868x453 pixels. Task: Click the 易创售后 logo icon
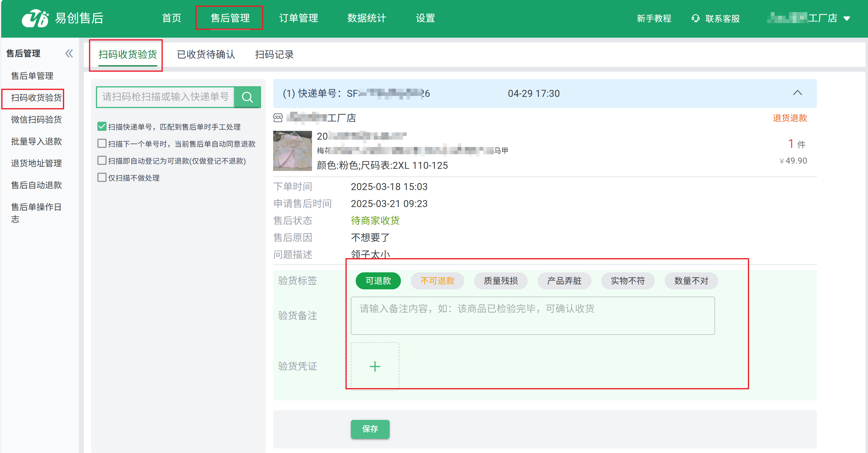tap(36, 18)
